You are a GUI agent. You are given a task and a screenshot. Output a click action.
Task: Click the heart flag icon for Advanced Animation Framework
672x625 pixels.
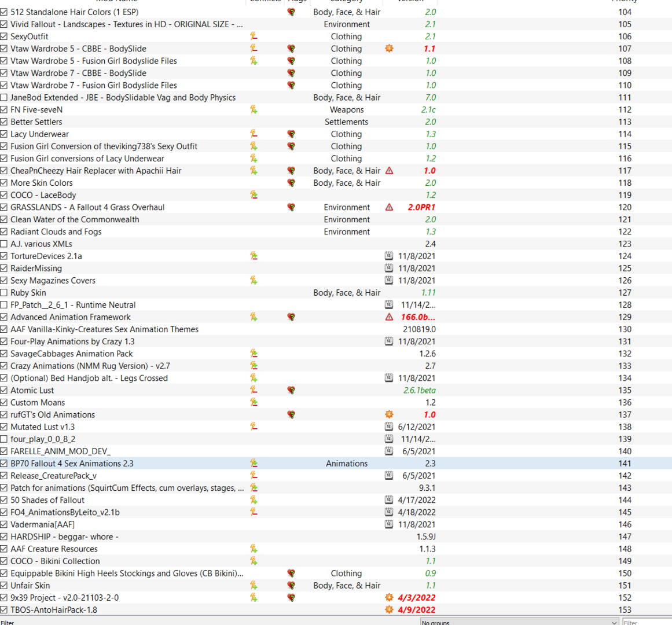point(291,317)
